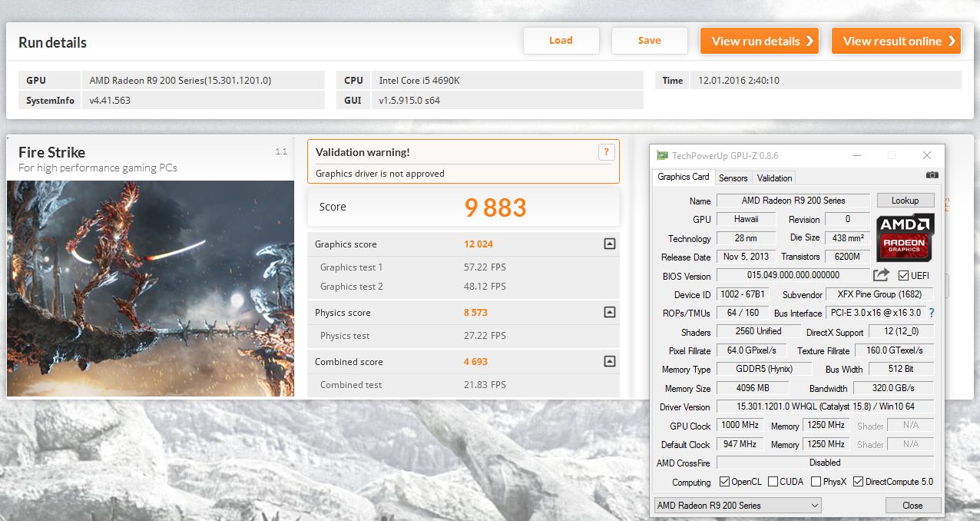
Task: Click the GPU Name field in GPU-Z
Action: tap(793, 200)
